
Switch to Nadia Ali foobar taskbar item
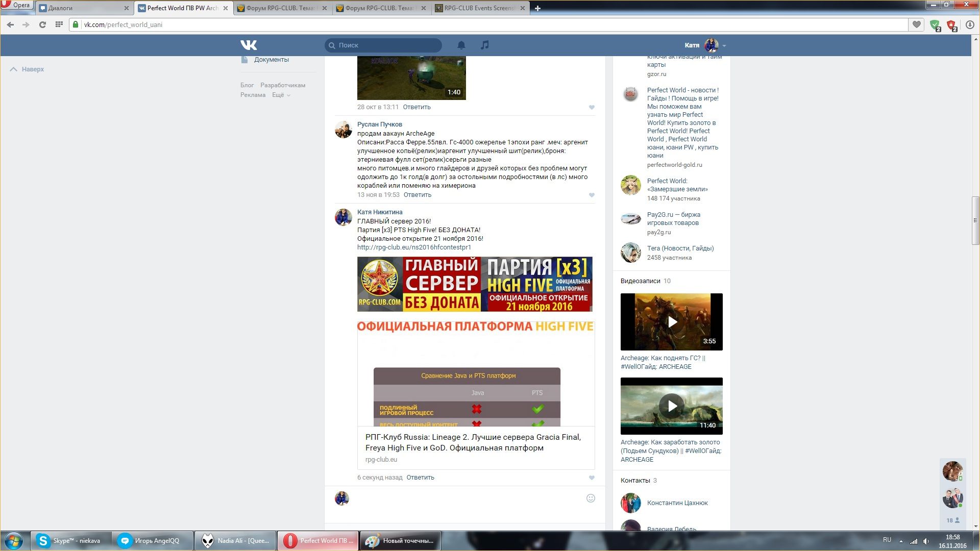coord(235,541)
